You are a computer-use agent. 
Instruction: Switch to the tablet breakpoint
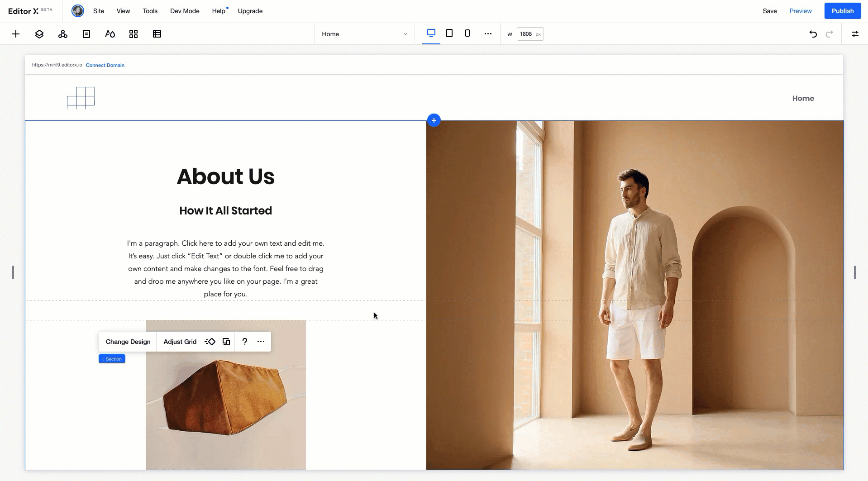(x=449, y=33)
